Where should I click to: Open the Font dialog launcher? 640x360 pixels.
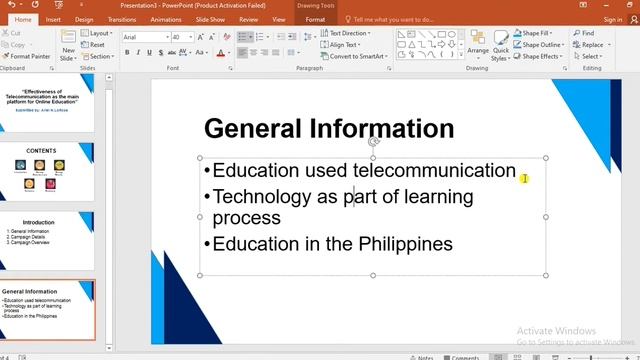(x=231, y=69)
